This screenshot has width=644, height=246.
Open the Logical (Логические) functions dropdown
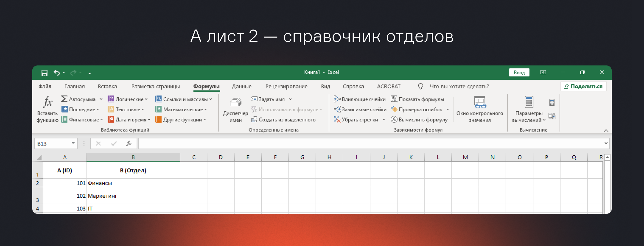point(128,99)
